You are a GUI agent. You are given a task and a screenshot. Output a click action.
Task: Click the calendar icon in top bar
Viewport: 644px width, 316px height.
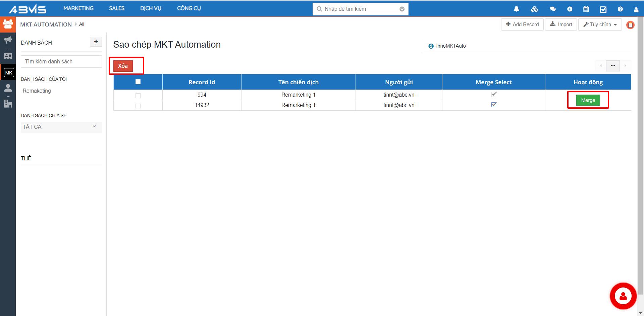(586, 9)
